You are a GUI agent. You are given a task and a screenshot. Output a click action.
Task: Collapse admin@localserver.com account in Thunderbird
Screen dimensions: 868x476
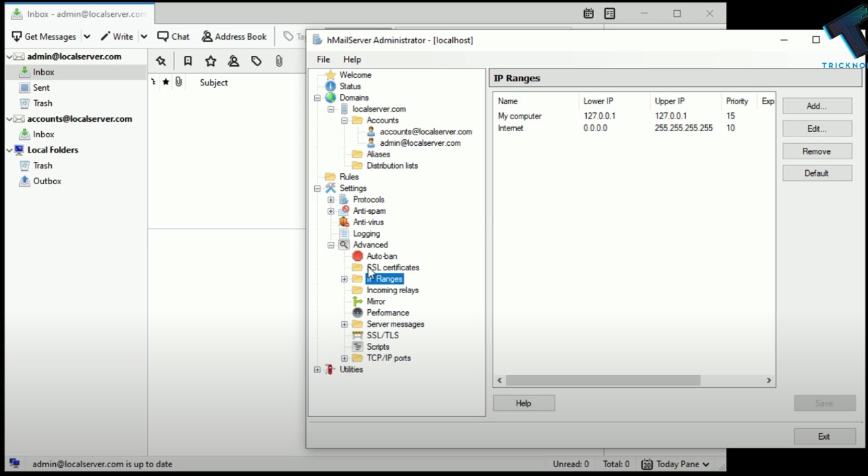tap(9, 57)
